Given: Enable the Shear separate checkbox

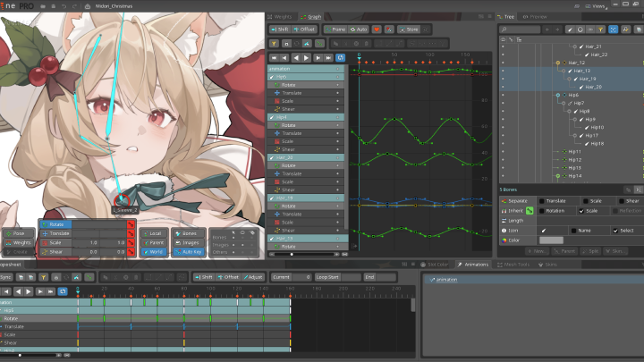Looking at the screenshot, I should 622,201.
